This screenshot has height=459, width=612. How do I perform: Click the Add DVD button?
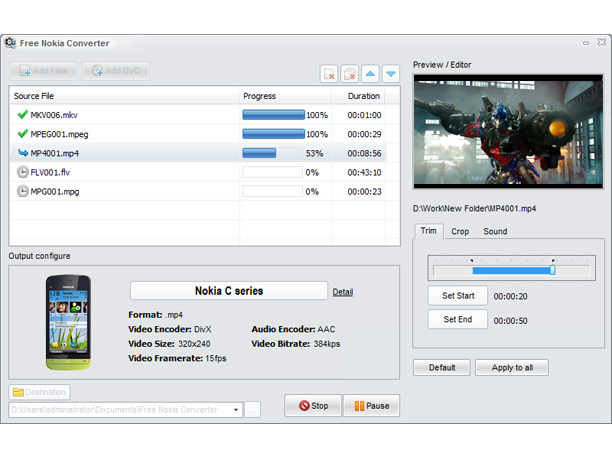[x=116, y=71]
